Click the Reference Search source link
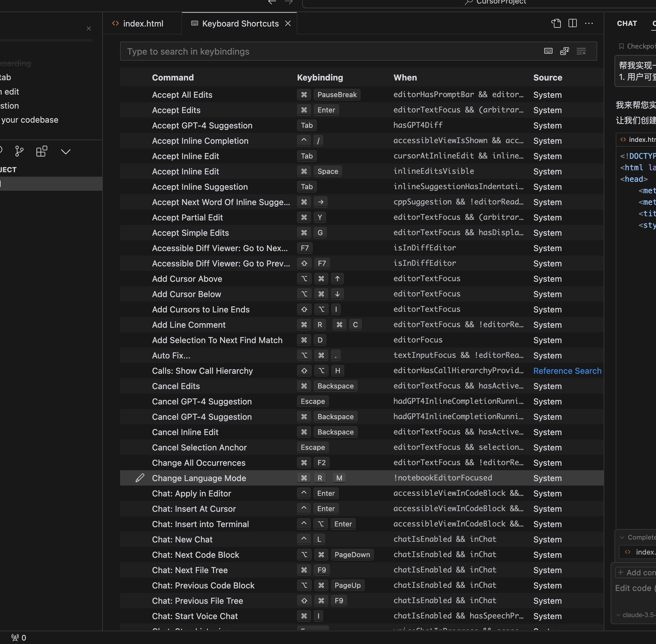The height and width of the screenshot is (644, 656). pos(567,371)
